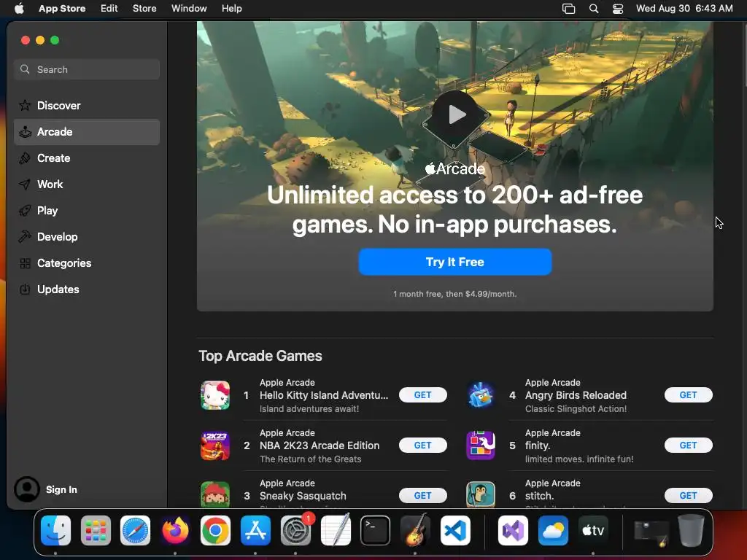Get the stitch. game
Screen dimensions: 747x560
[688, 496]
